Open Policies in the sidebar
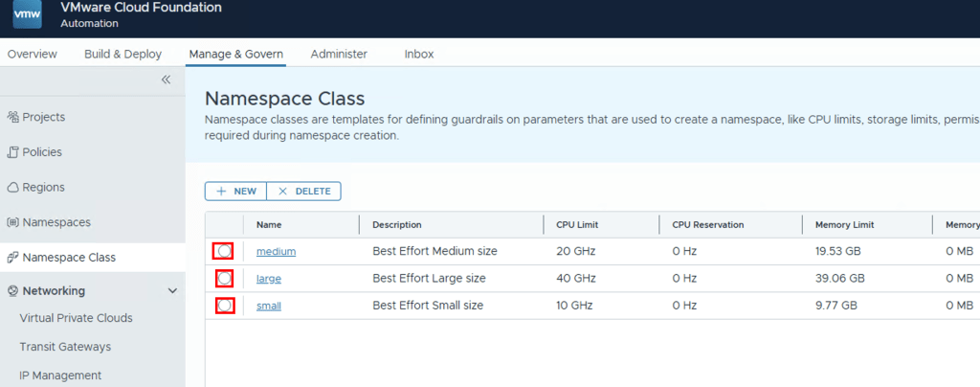Screen dimensions: 980x387 click(41, 152)
